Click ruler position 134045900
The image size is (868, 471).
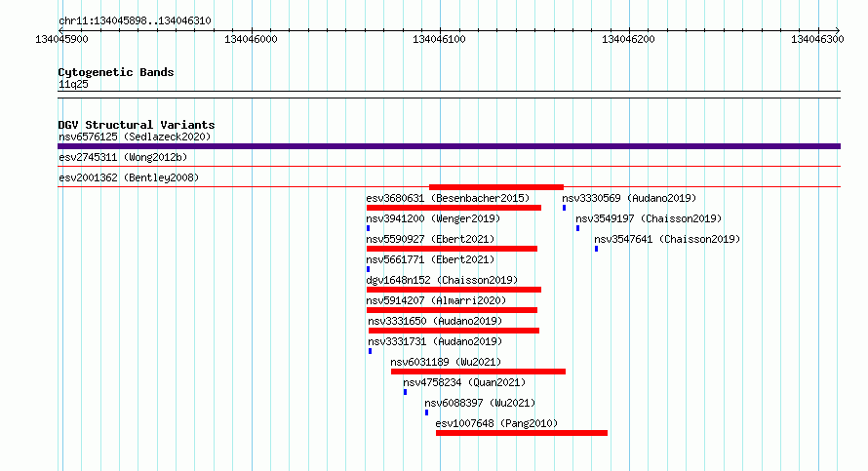[x=61, y=39]
